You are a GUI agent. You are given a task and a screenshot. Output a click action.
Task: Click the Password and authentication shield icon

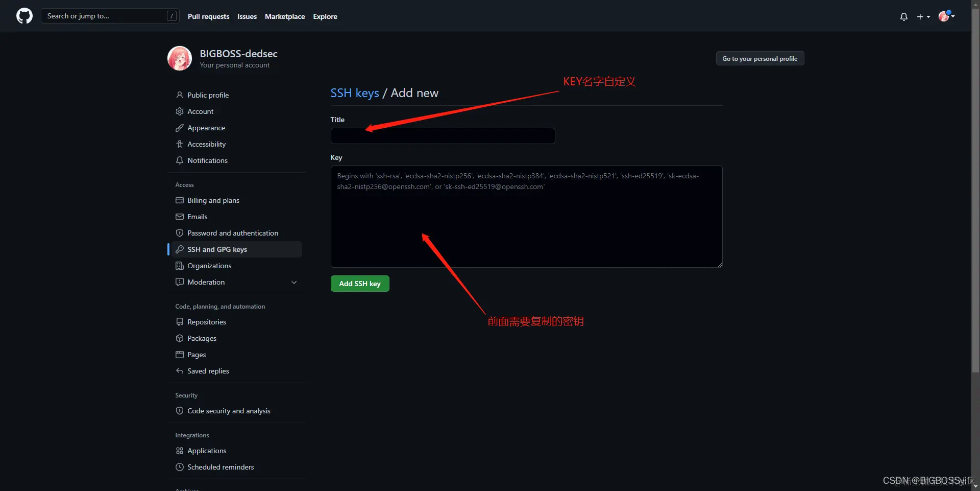[x=180, y=233]
